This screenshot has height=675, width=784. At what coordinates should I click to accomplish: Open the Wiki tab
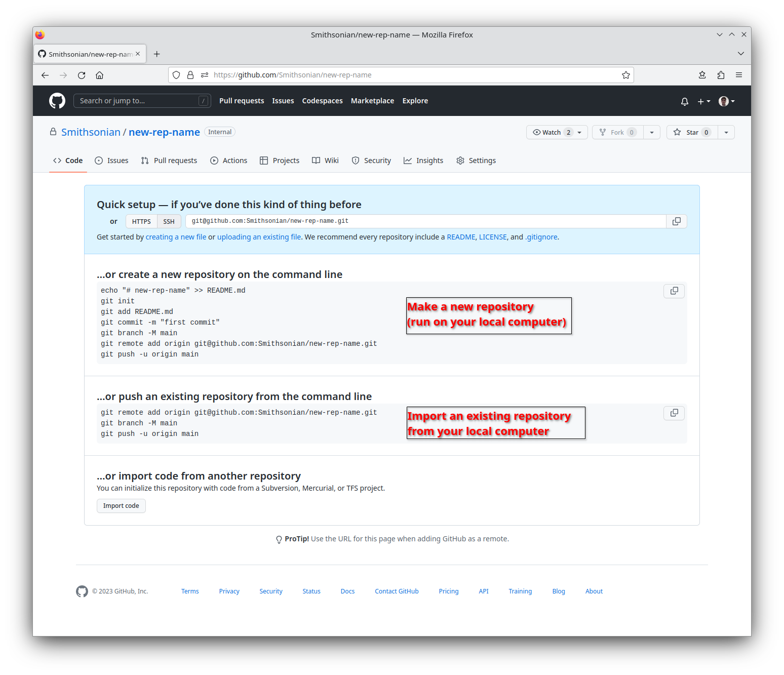pos(325,161)
